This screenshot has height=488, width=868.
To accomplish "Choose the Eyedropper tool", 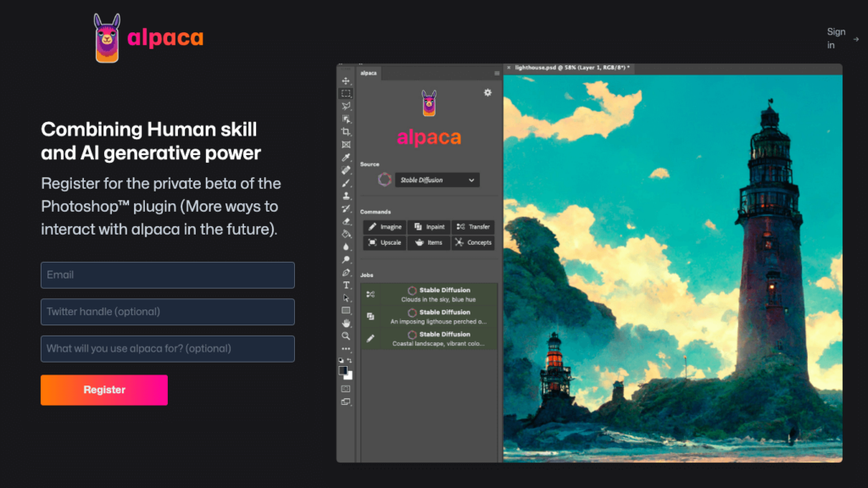I will point(346,158).
